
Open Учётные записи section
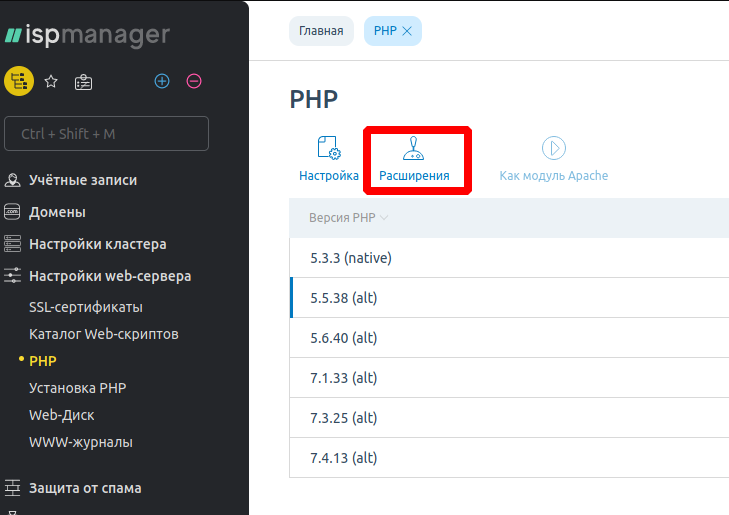[x=83, y=180]
